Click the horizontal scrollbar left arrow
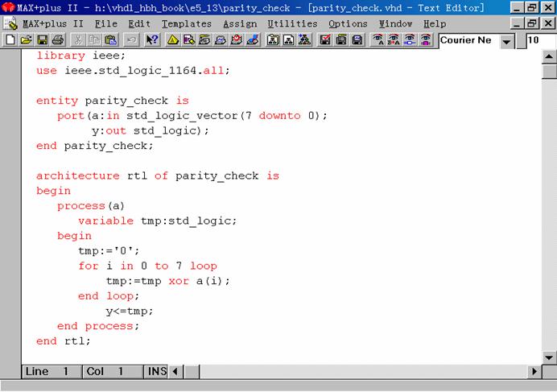The image size is (557, 392). (175, 371)
